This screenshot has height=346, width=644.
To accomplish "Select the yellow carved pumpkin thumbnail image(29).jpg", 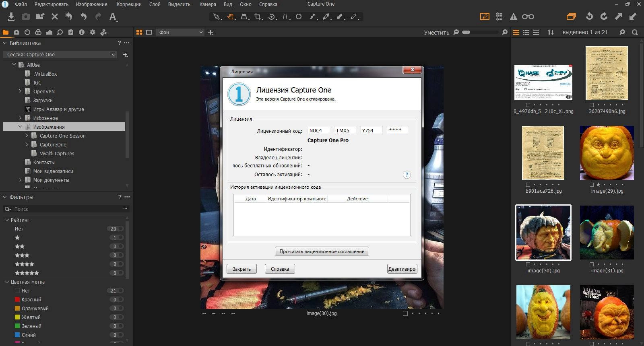I will click(607, 153).
